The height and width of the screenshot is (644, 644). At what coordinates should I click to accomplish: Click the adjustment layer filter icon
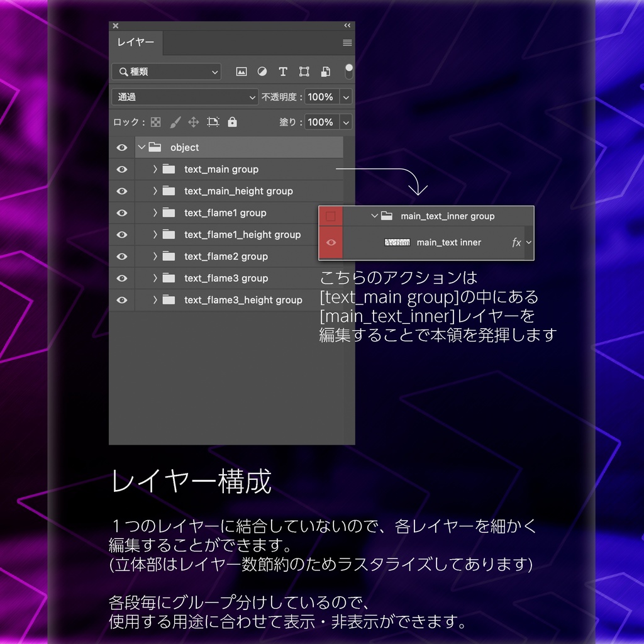262,72
